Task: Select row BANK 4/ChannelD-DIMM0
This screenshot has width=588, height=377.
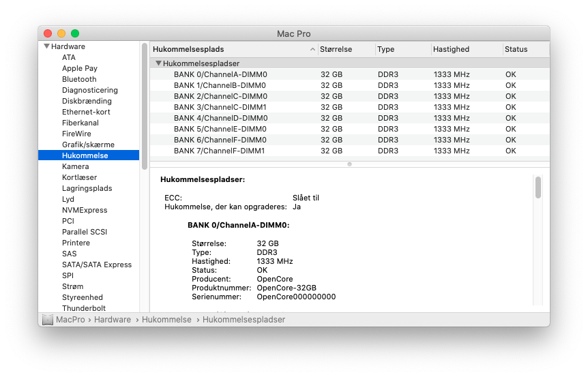Action: 350,118
